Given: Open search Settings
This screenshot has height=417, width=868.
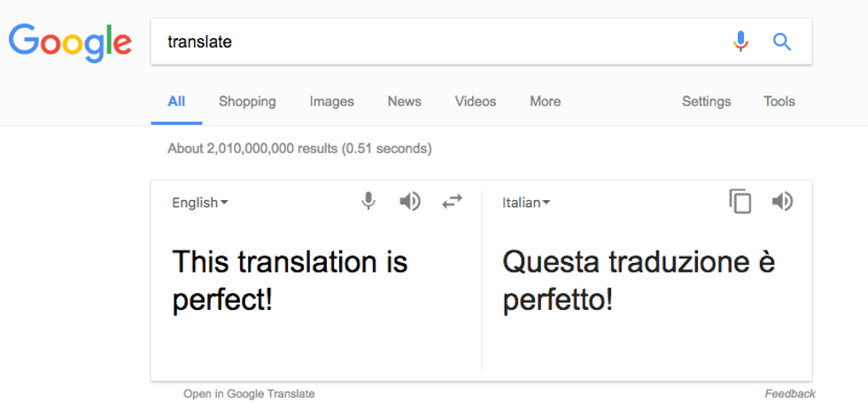Looking at the screenshot, I should [706, 101].
